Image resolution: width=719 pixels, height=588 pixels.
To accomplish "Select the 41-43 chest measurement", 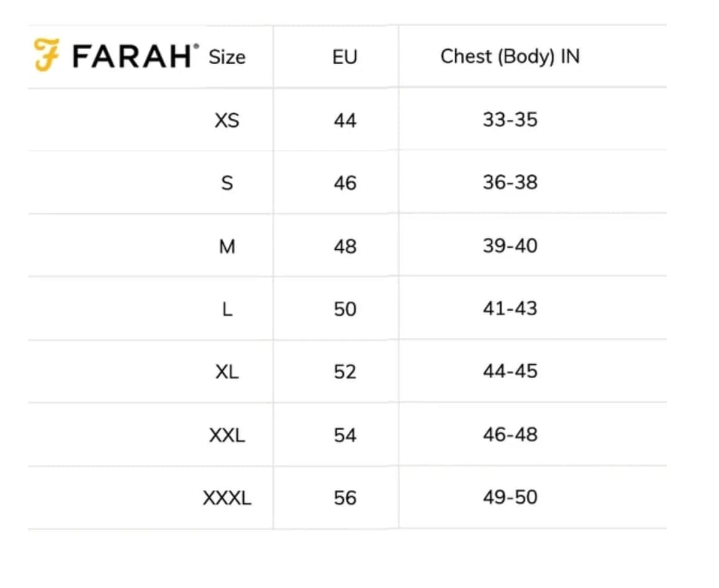I will (509, 309).
